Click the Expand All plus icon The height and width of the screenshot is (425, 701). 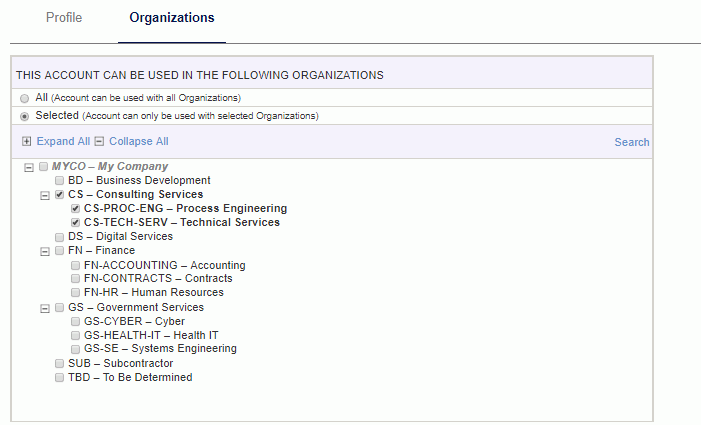pyautogui.click(x=26, y=142)
